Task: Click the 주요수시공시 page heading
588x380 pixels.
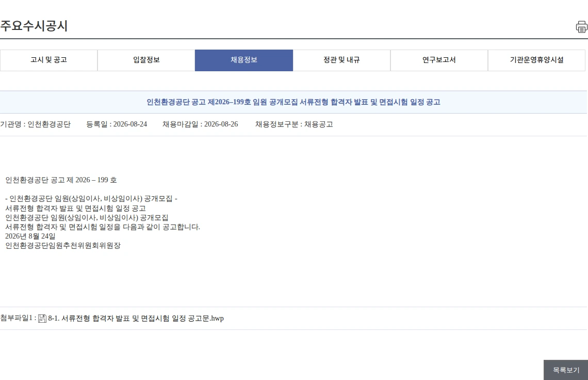Action: [34, 26]
